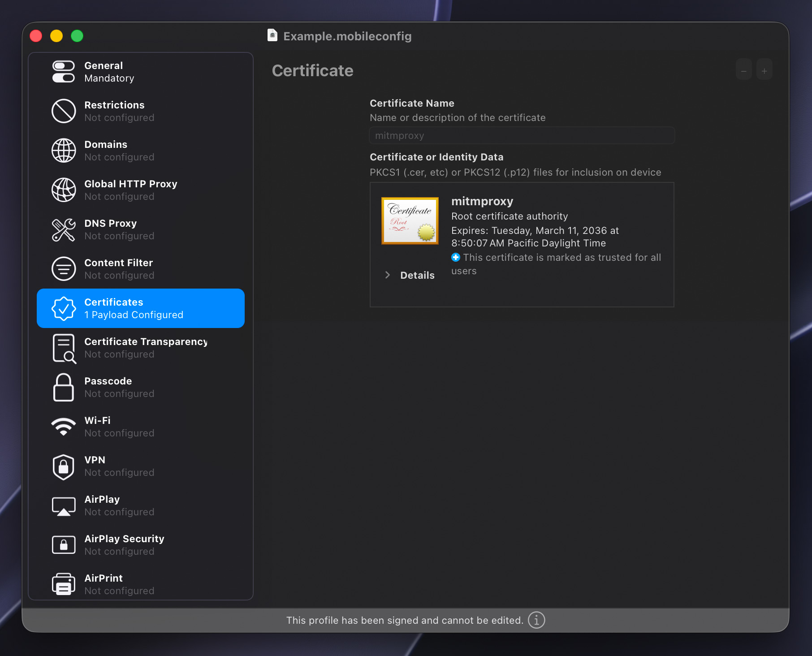
Task: Select the Global HTTP Proxy label
Action: coord(131,190)
